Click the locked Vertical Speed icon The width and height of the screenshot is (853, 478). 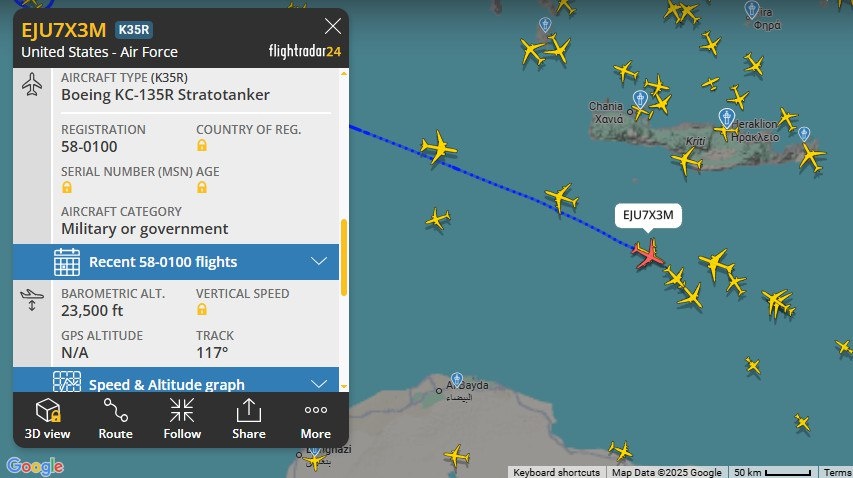point(202,309)
